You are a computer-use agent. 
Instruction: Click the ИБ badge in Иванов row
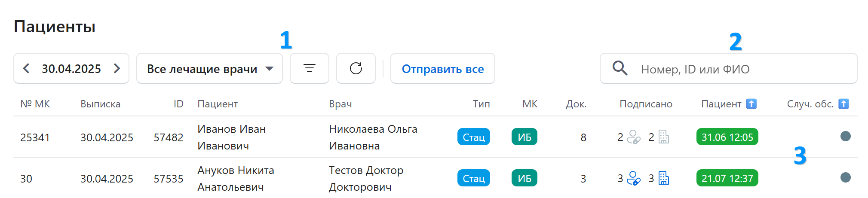(x=524, y=137)
